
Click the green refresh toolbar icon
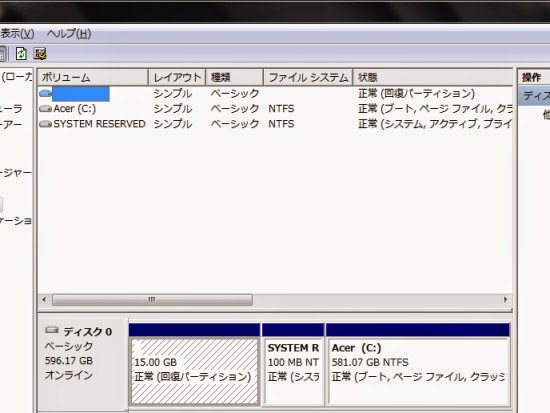(x=21, y=54)
